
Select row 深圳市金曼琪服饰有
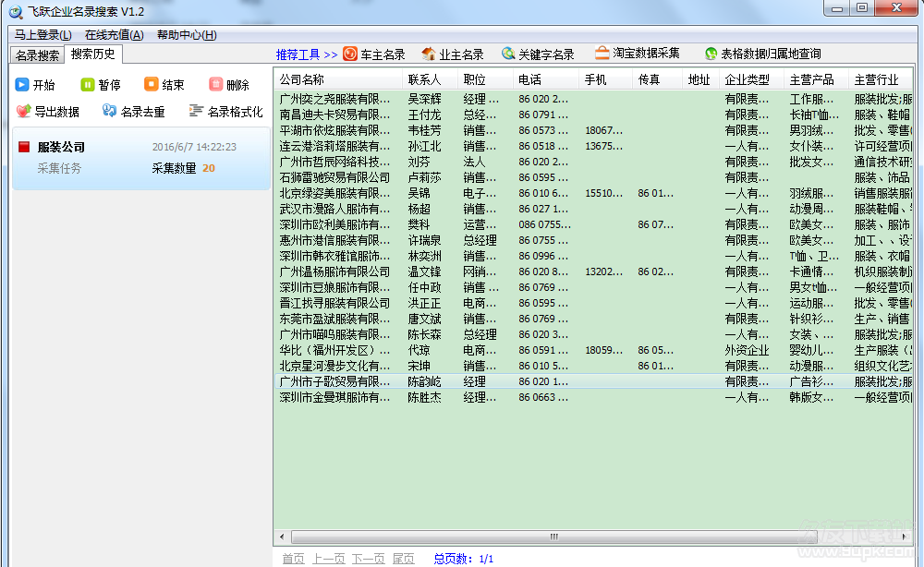tap(593, 397)
